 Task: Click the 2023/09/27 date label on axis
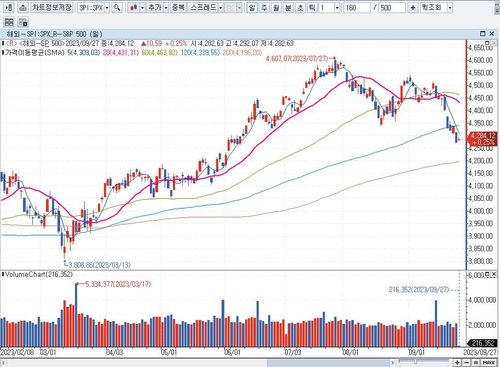pos(480,352)
